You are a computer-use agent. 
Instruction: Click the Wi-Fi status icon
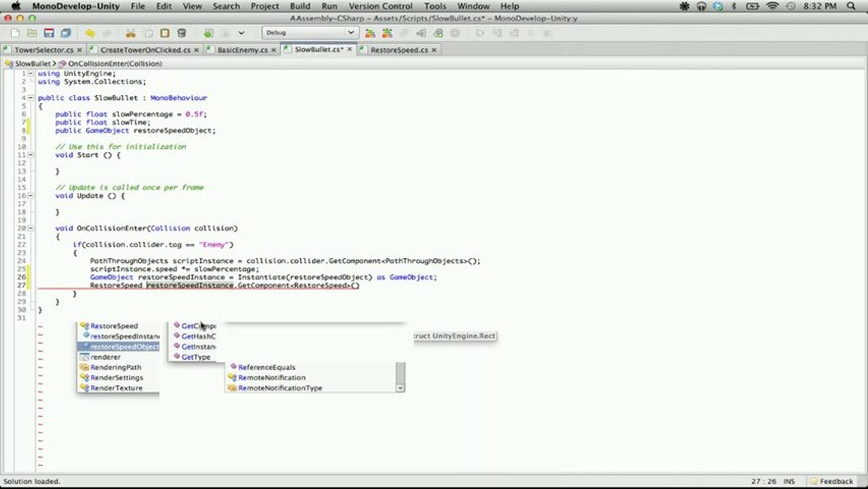pos(772,6)
